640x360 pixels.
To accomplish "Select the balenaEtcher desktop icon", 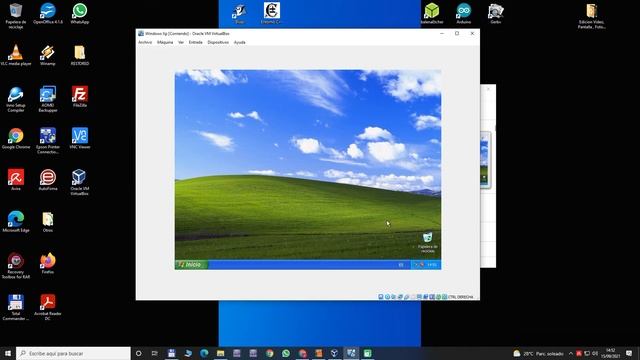I will click(x=432, y=13).
